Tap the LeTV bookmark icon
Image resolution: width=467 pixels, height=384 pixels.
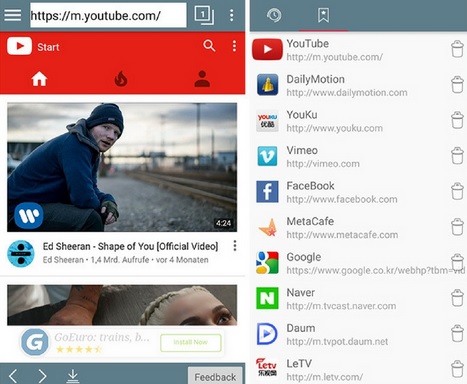tap(267, 368)
